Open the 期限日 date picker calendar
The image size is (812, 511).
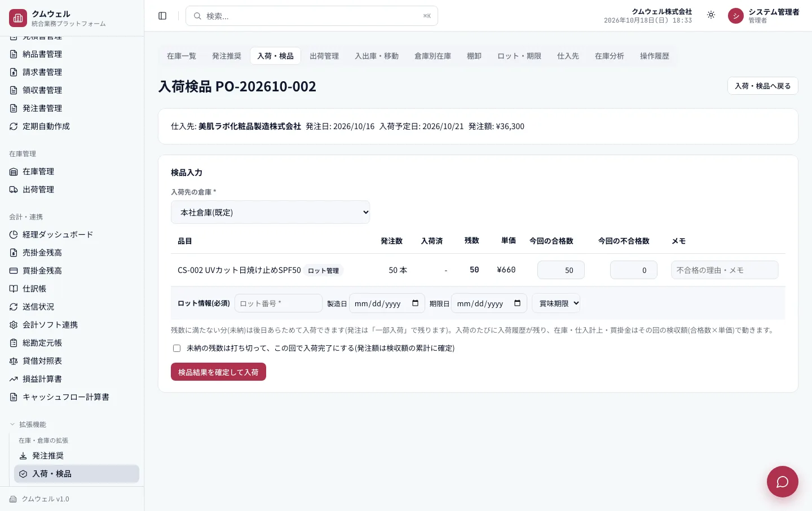pyautogui.click(x=517, y=303)
